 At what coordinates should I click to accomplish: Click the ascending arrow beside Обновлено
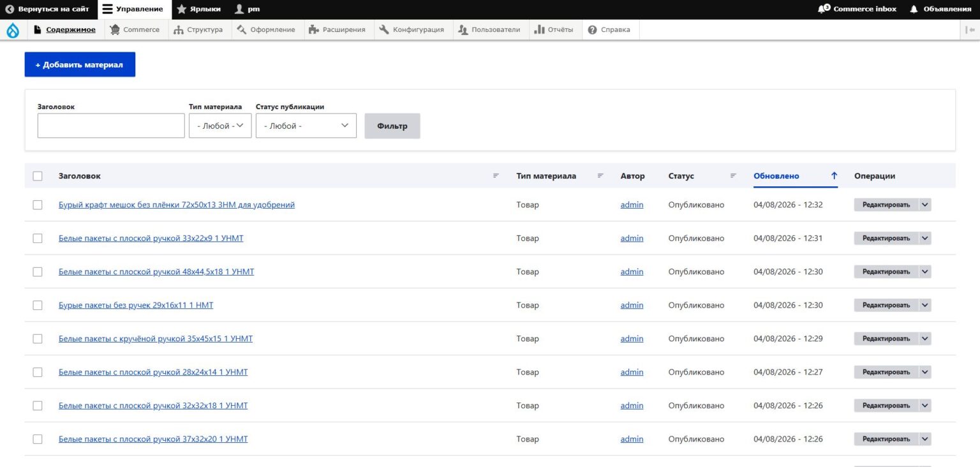click(834, 176)
